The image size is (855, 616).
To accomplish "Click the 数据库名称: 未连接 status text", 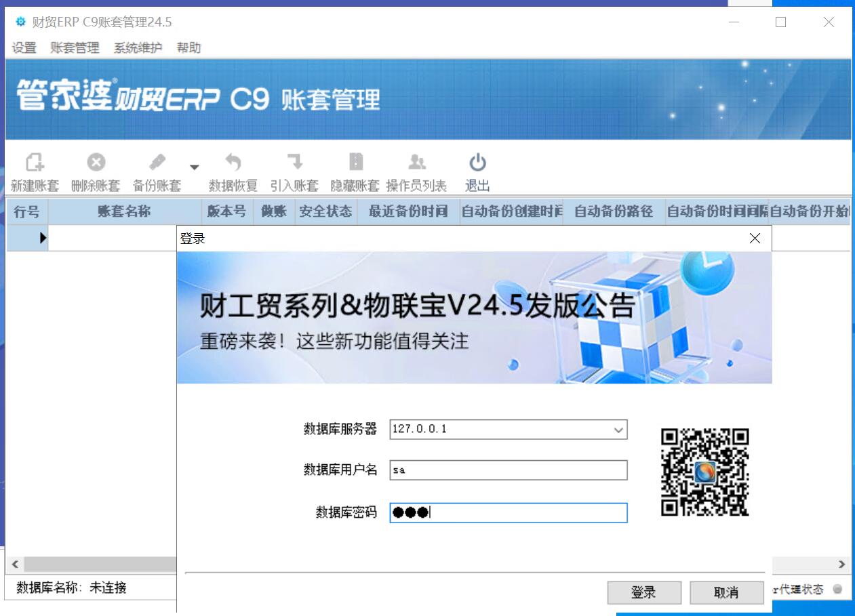I will click(71, 588).
